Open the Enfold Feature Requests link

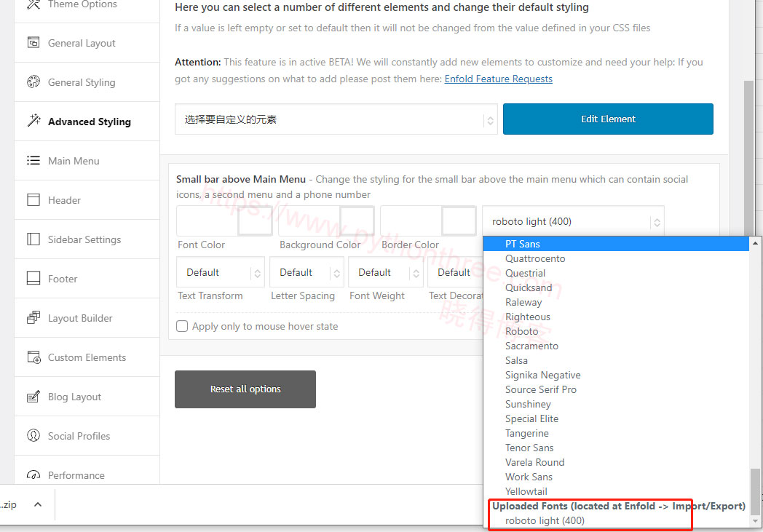[498, 79]
